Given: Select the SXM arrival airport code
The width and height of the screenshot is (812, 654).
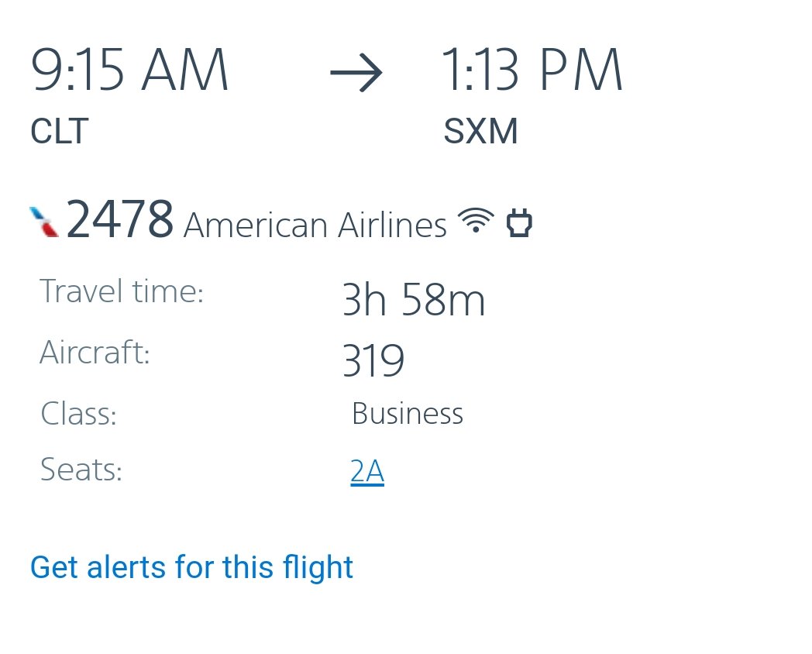Looking at the screenshot, I should tap(480, 132).
